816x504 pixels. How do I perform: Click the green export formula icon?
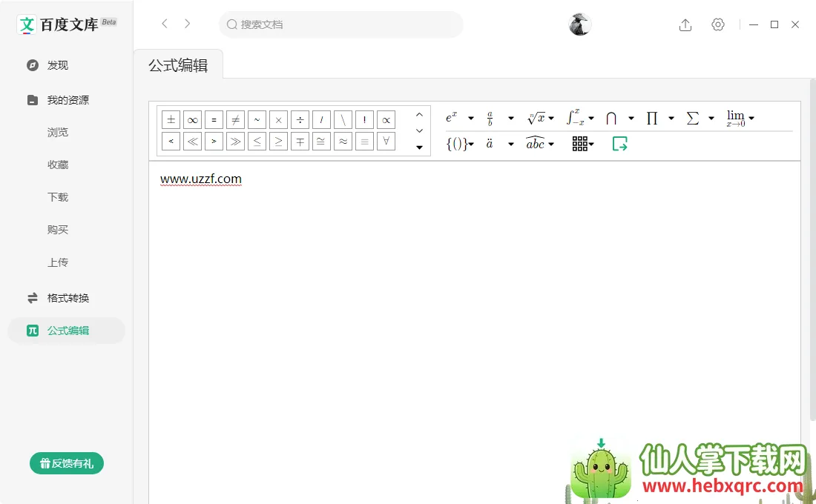pyautogui.click(x=619, y=144)
